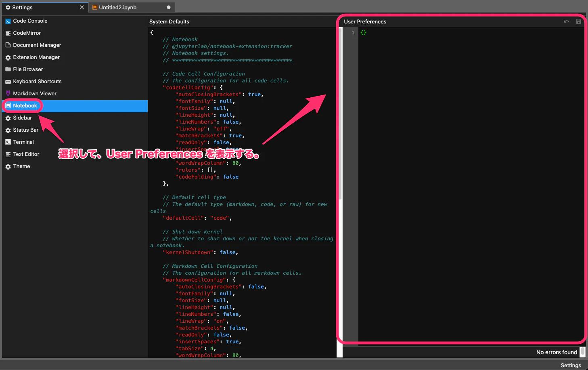Click line number 1 in User Preferences
This screenshot has width=588, height=370.
click(353, 32)
